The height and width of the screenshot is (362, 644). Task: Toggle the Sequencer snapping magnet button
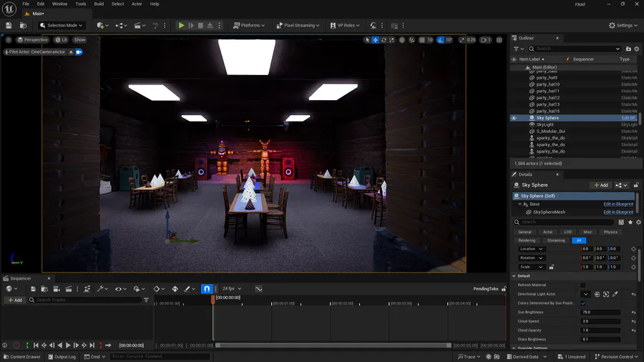click(x=207, y=289)
